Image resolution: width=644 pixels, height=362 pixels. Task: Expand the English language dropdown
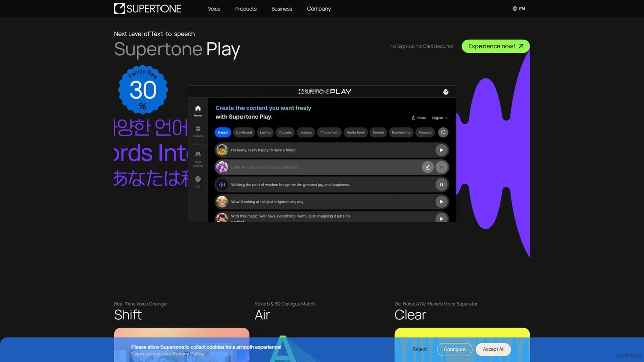439,118
